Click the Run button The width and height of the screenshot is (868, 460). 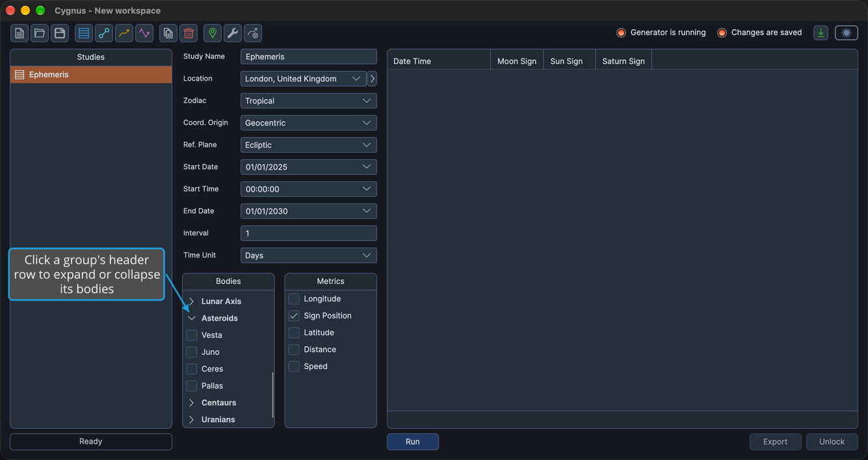pos(413,442)
